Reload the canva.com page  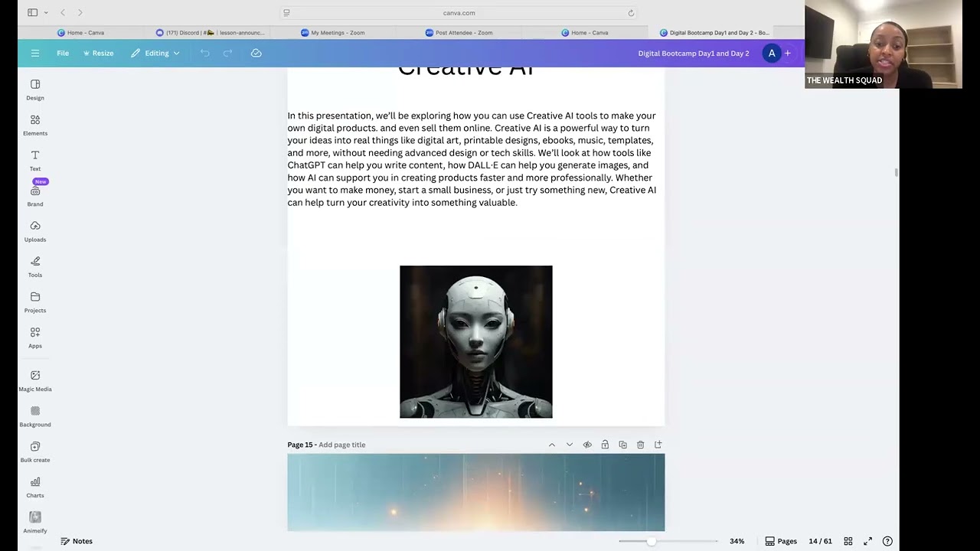pos(631,12)
